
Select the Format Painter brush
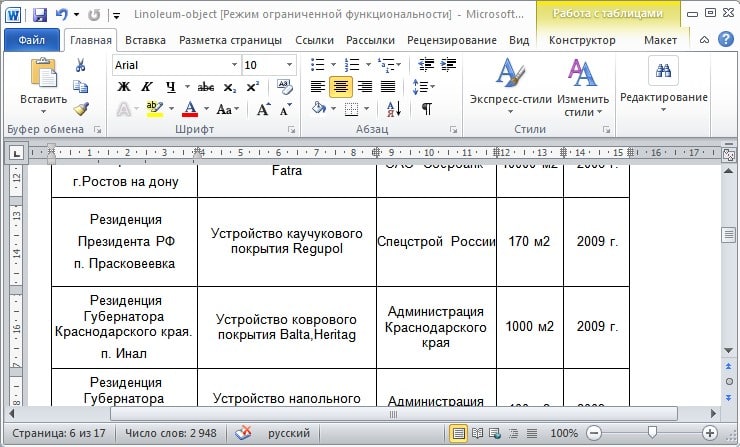tap(80, 109)
